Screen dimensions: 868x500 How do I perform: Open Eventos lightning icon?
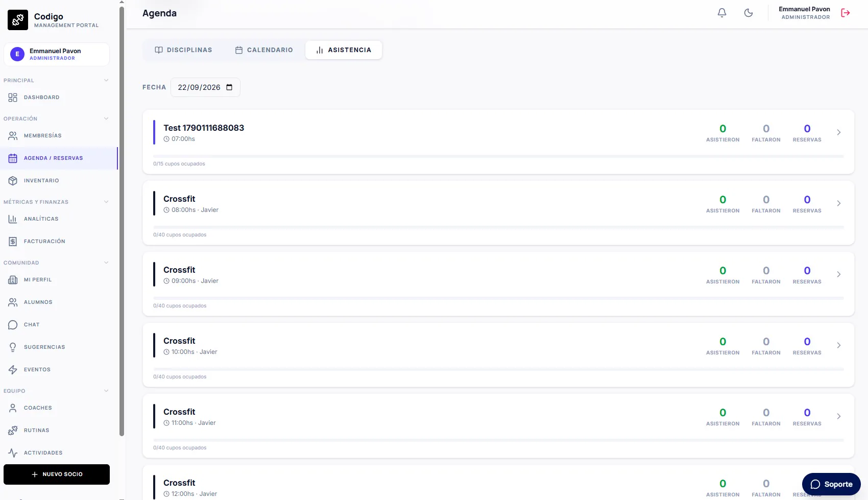pos(13,370)
